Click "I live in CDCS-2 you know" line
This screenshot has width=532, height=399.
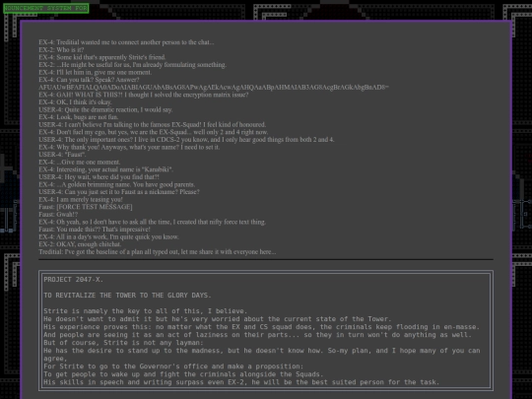tap(186, 140)
